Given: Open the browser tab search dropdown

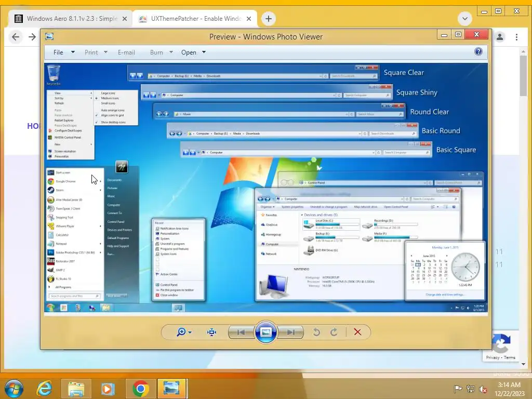Looking at the screenshot, I should click(x=465, y=19).
